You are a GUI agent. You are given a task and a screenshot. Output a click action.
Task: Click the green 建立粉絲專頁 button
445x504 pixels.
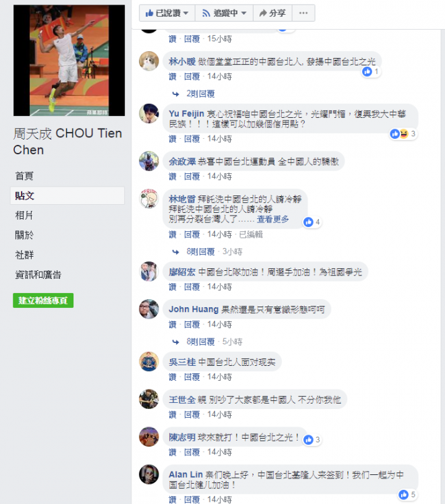(x=43, y=301)
